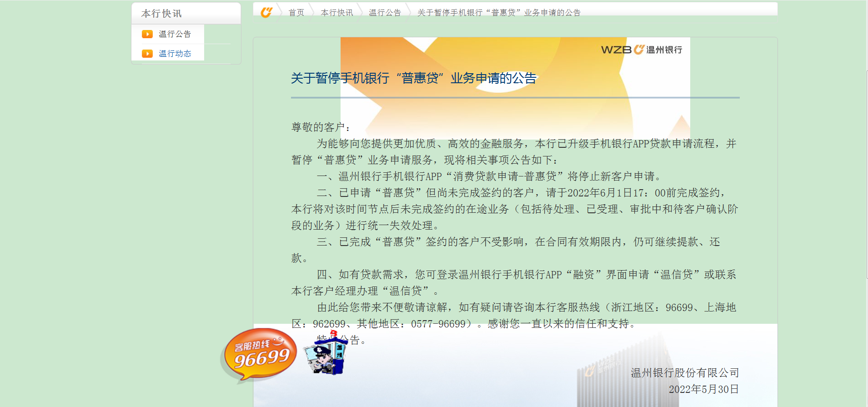Click the hotline number 0577-96699 in text

(x=438, y=324)
